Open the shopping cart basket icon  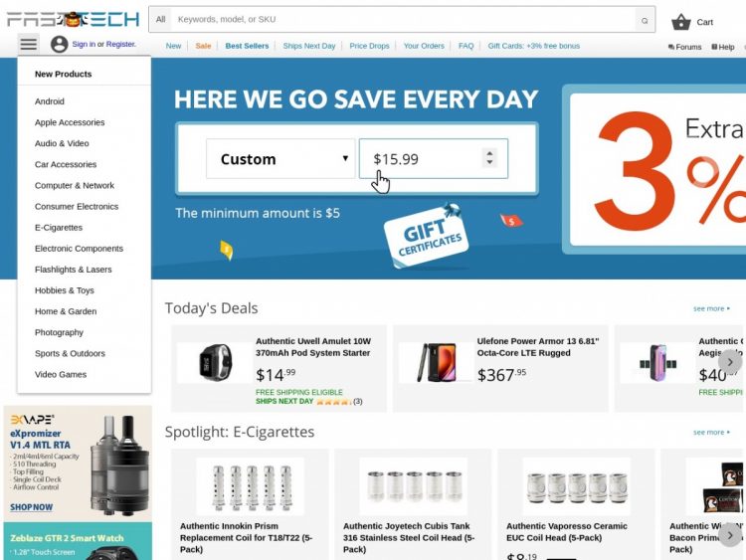680,22
